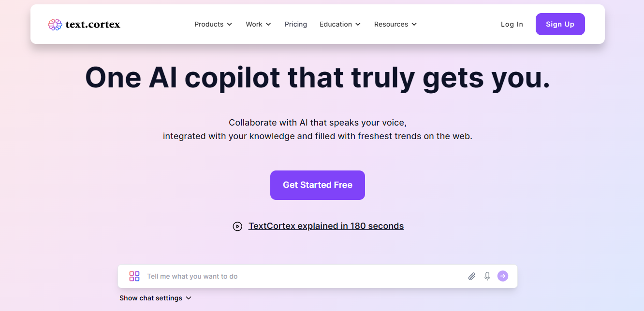The height and width of the screenshot is (311, 644).
Task: Click the Get Started Free button
Action: [x=318, y=185]
